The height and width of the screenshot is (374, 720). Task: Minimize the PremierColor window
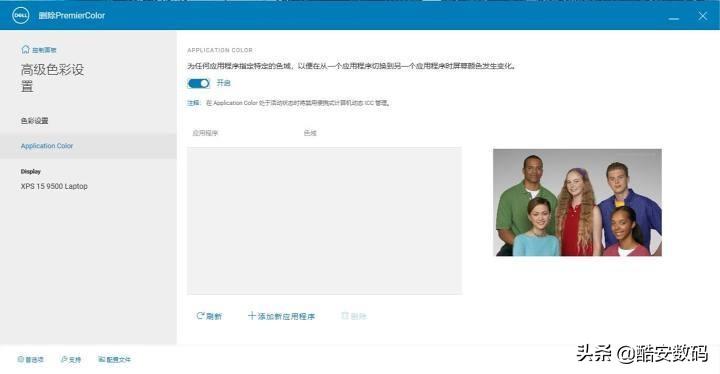tap(674, 17)
